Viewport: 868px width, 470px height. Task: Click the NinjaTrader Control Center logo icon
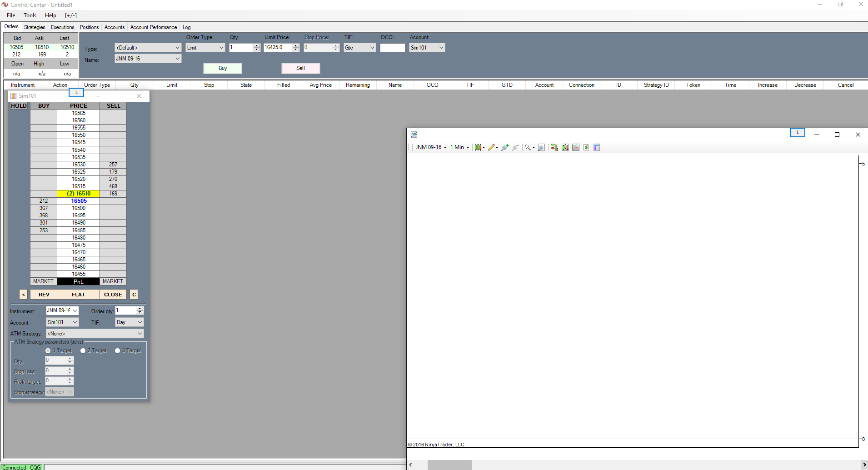[5, 5]
